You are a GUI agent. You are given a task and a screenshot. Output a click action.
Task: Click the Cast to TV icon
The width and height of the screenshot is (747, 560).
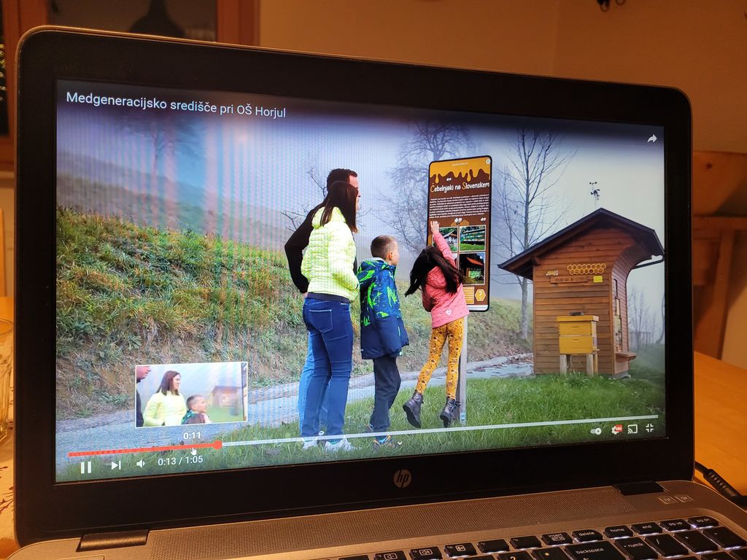pyautogui.click(x=632, y=429)
